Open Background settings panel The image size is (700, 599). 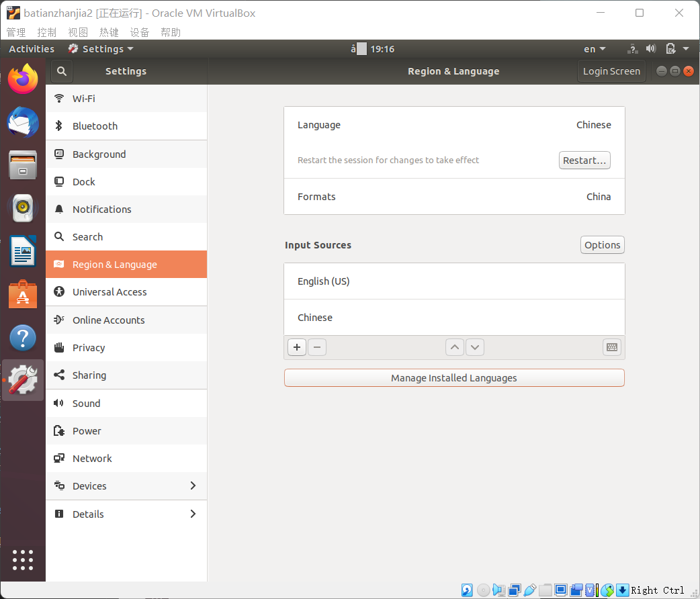coord(126,154)
